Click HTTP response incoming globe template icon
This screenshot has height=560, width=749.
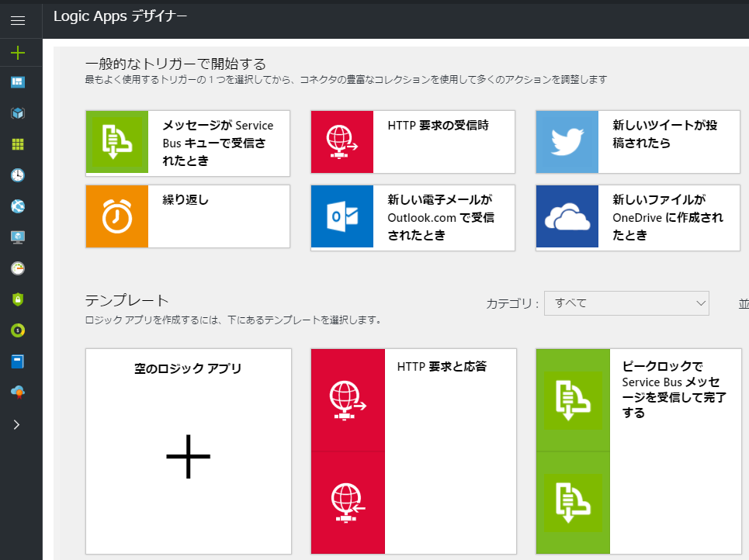click(348, 503)
